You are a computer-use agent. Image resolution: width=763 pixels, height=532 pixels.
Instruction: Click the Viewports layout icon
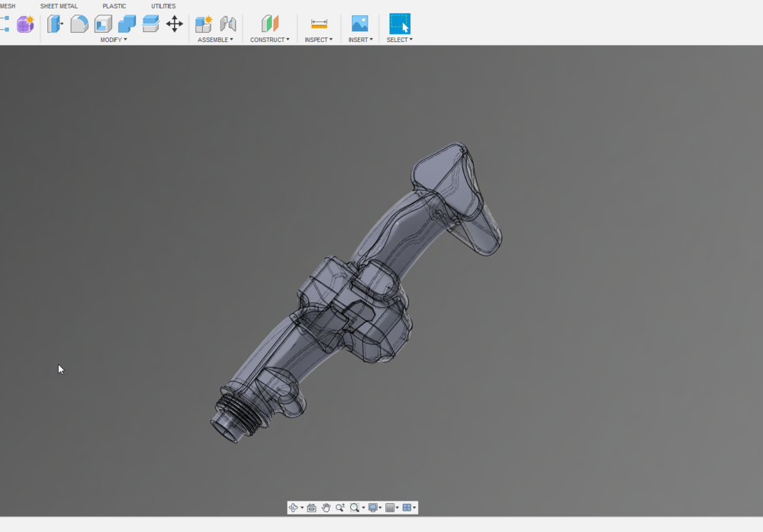pos(407,508)
